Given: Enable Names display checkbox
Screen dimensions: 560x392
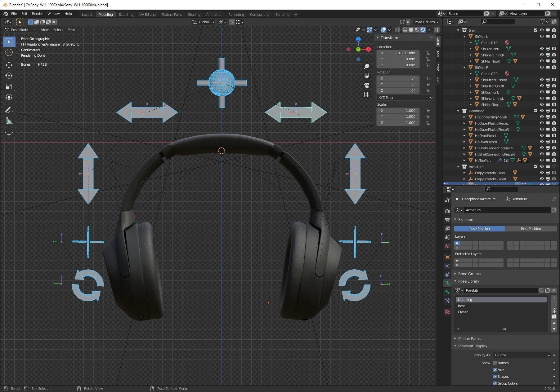Looking at the screenshot, I should pyautogui.click(x=495, y=363).
